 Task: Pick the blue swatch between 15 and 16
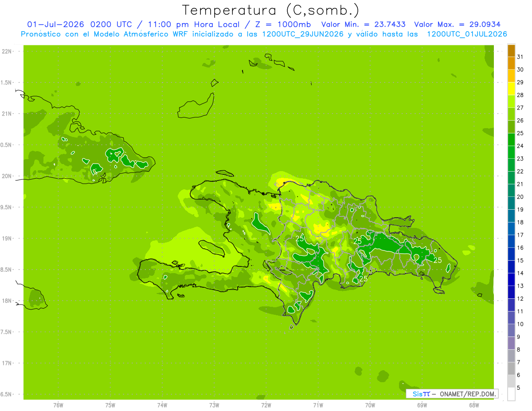(511, 254)
